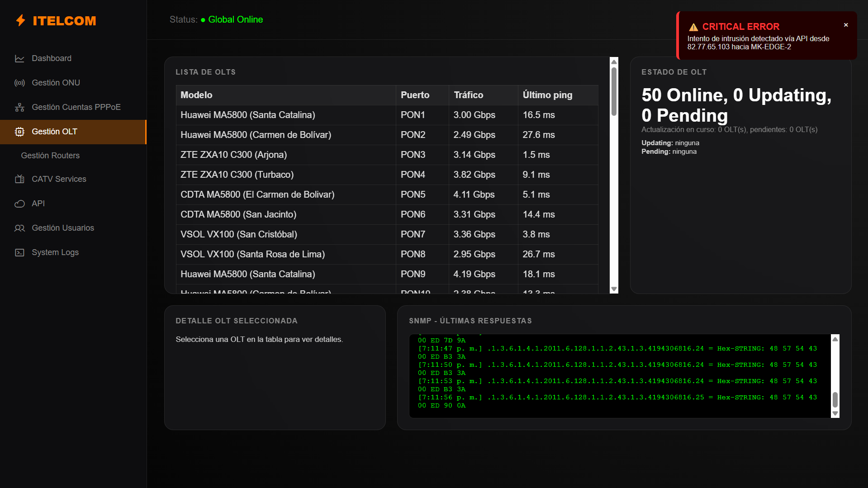Open Gestión ONU section
This screenshot has width=868, height=488.
click(x=73, y=83)
